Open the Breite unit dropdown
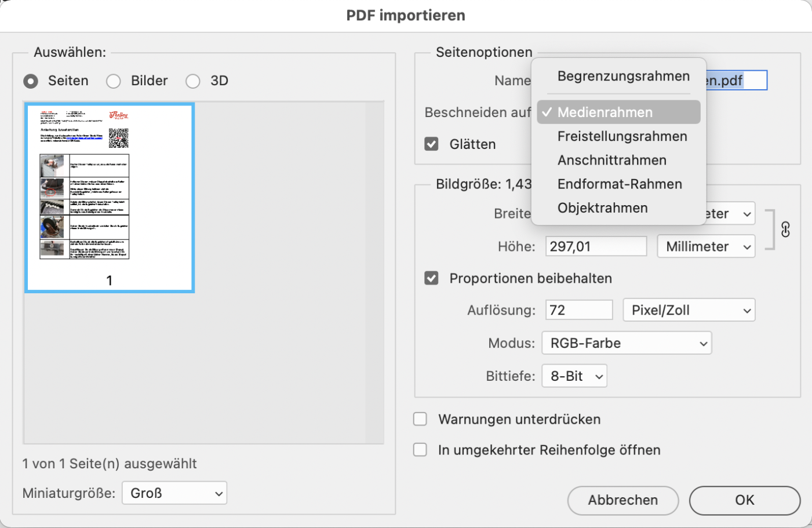This screenshot has width=812, height=528. click(x=731, y=214)
